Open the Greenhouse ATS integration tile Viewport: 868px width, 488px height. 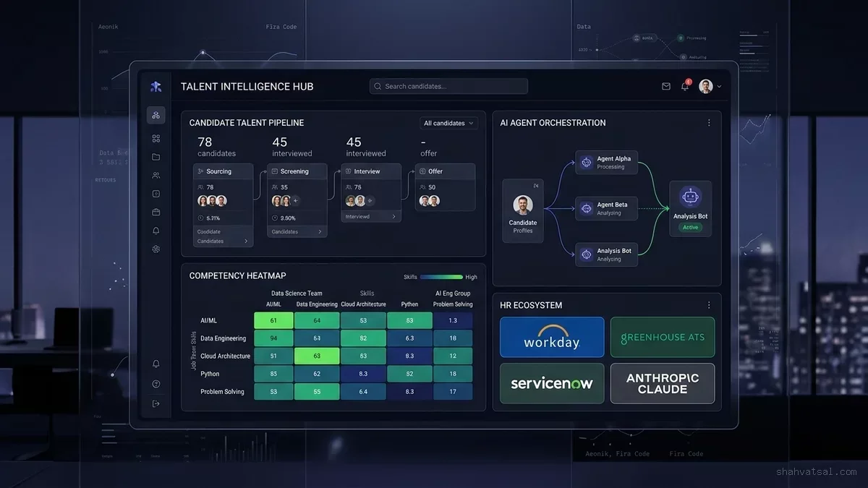[663, 337]
